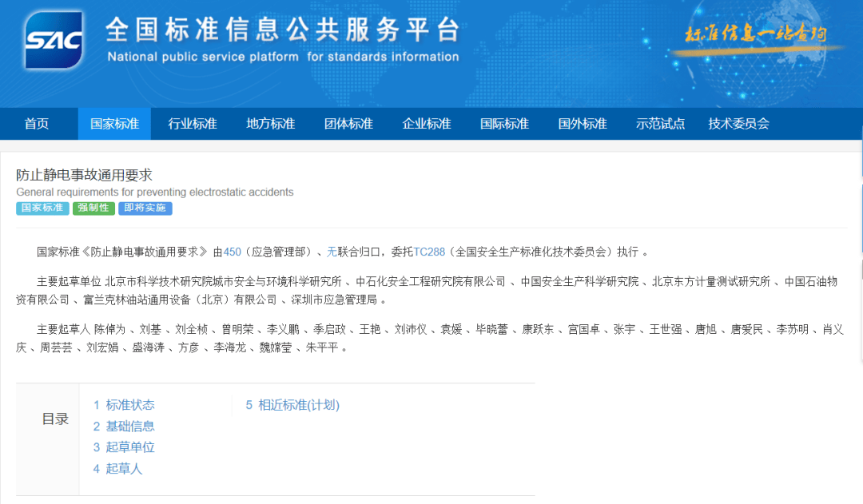Click the green 强制性 tag
This screenshot has width=863, height=504.
[x=93, y=208]
